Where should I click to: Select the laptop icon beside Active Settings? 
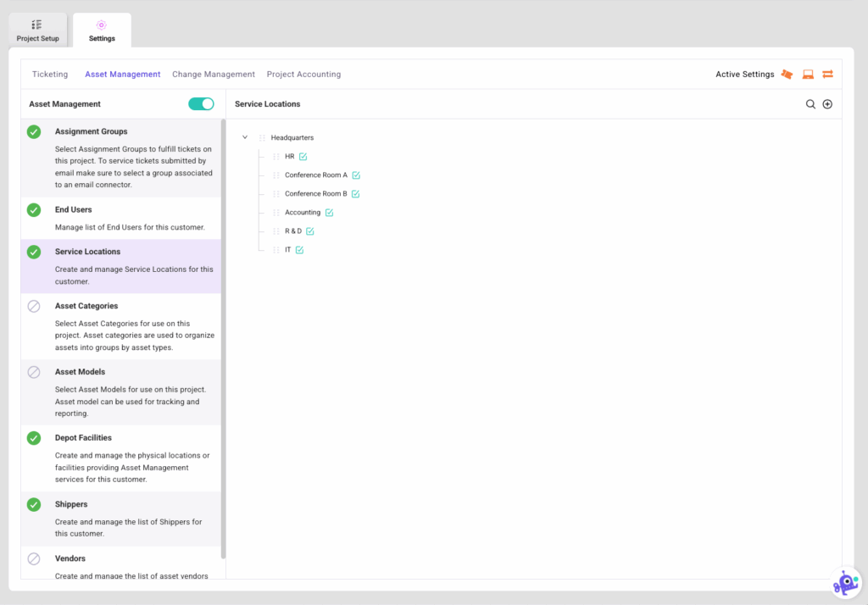coord(807,74)
